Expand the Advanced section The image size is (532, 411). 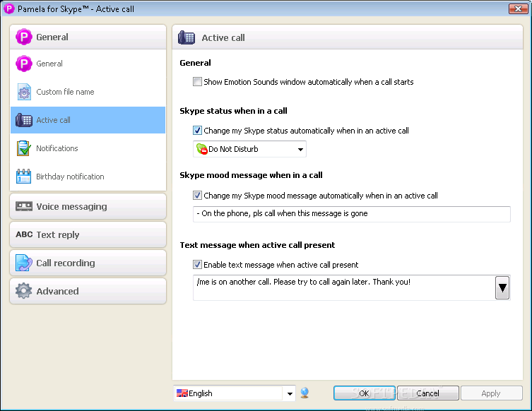(88, 291)
